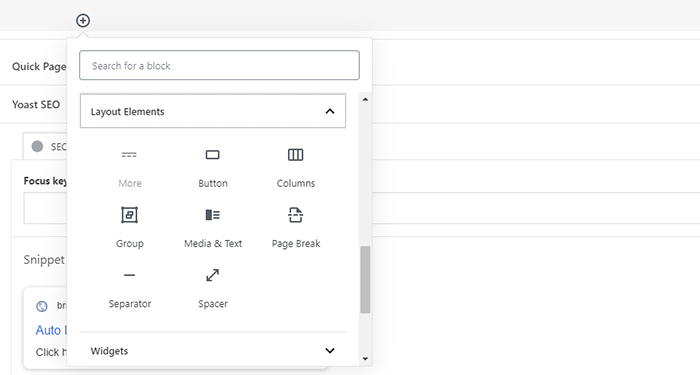Insert the Columns block

click(296, 168)
